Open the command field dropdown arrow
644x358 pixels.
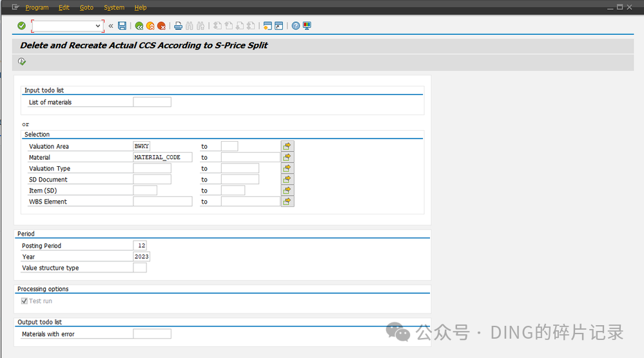tap(98, 26)
